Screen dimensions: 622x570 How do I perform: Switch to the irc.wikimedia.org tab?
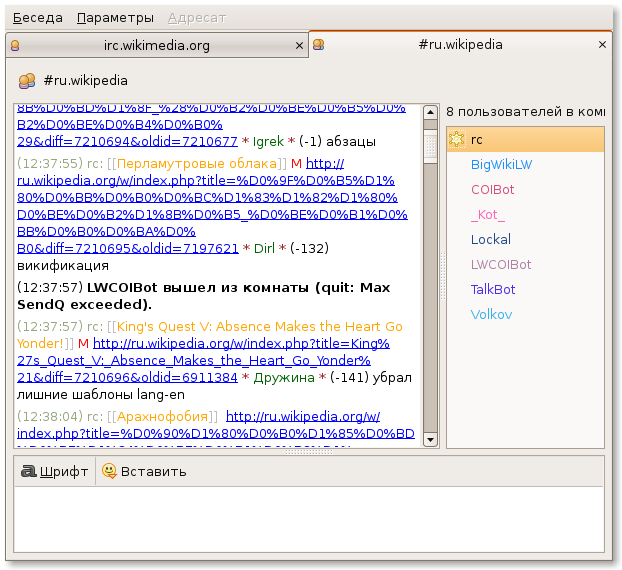coord(157,46)
